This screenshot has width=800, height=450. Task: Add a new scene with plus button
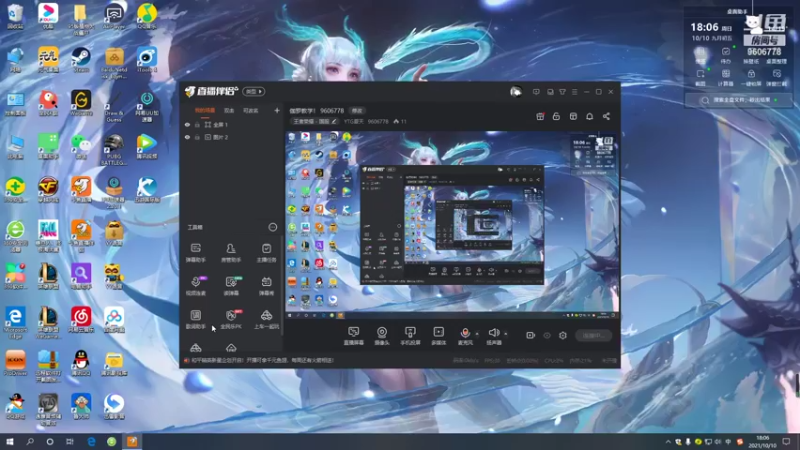point(277,110)
